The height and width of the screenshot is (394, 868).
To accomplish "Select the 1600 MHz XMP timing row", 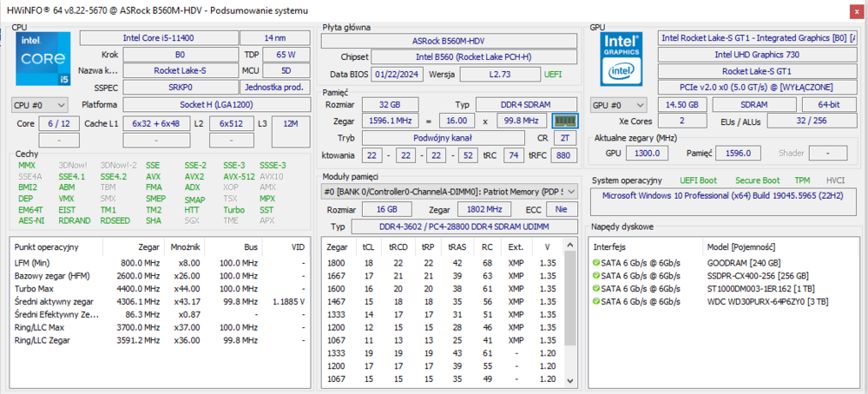I will point(442,289).
